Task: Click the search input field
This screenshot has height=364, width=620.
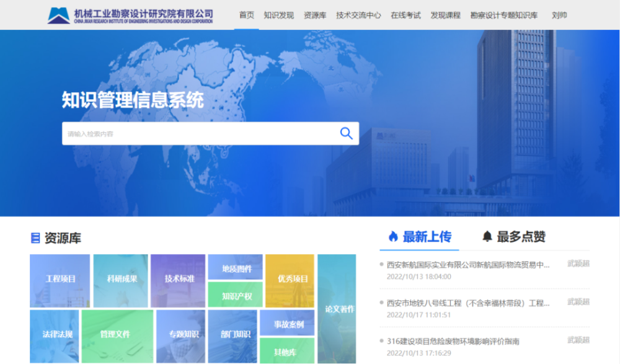Action: (x=198, y=133)
